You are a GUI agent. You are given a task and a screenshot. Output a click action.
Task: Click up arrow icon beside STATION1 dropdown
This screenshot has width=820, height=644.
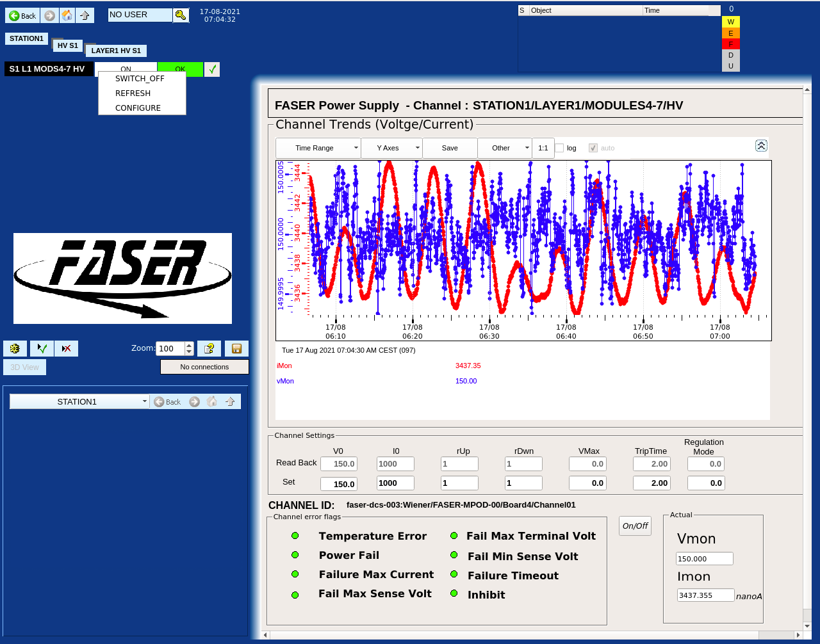pos(230,401)
